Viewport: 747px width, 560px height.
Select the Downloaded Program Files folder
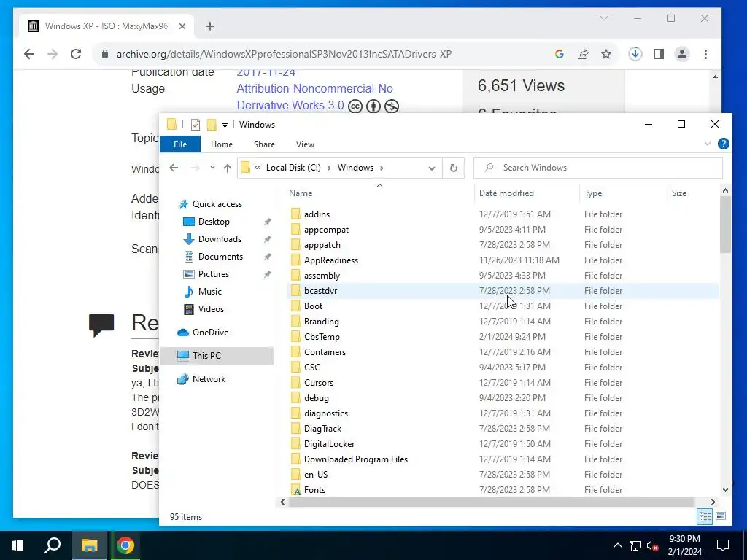coord(356,459)
